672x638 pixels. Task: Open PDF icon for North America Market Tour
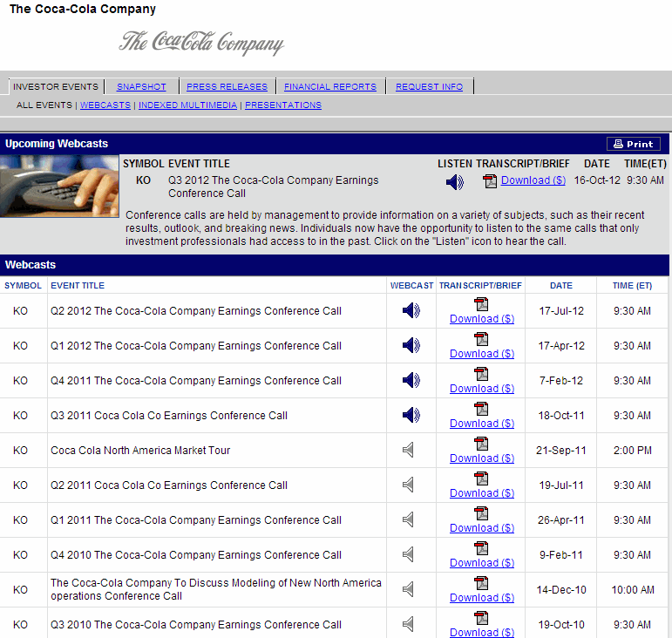click(481, 444)
